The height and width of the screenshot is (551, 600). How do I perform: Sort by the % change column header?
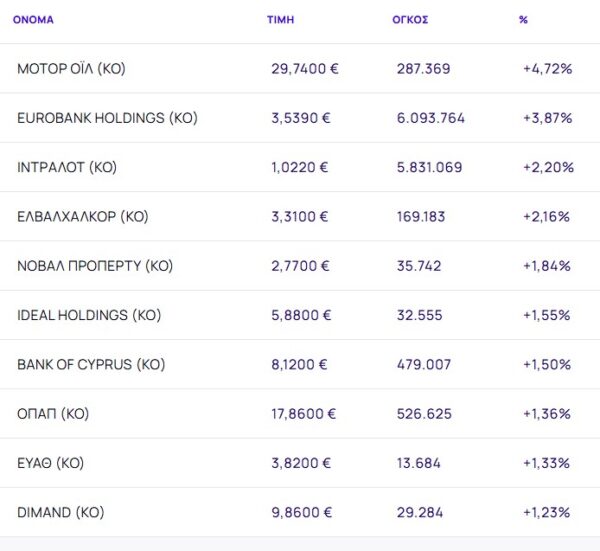tap(523, 19)
